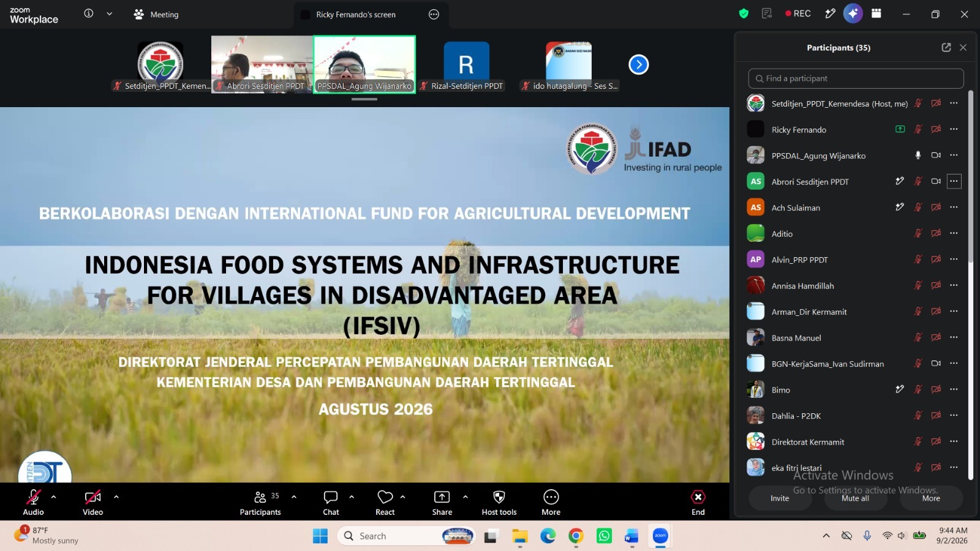Click the Mute all button
980x551 pixels.
(x=855, y=498)
